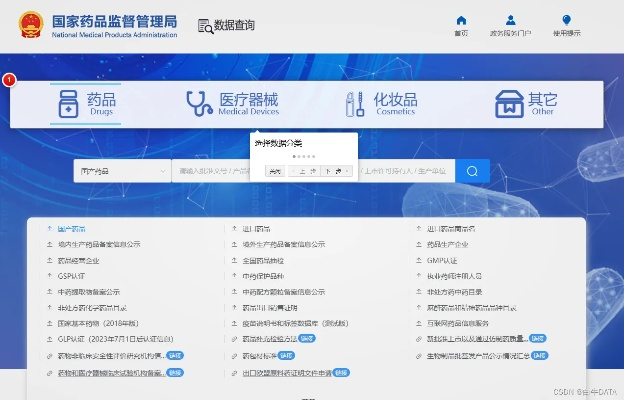Select 药品生产企业 category
Screen dimensions: 624x400
coord(447,244)
